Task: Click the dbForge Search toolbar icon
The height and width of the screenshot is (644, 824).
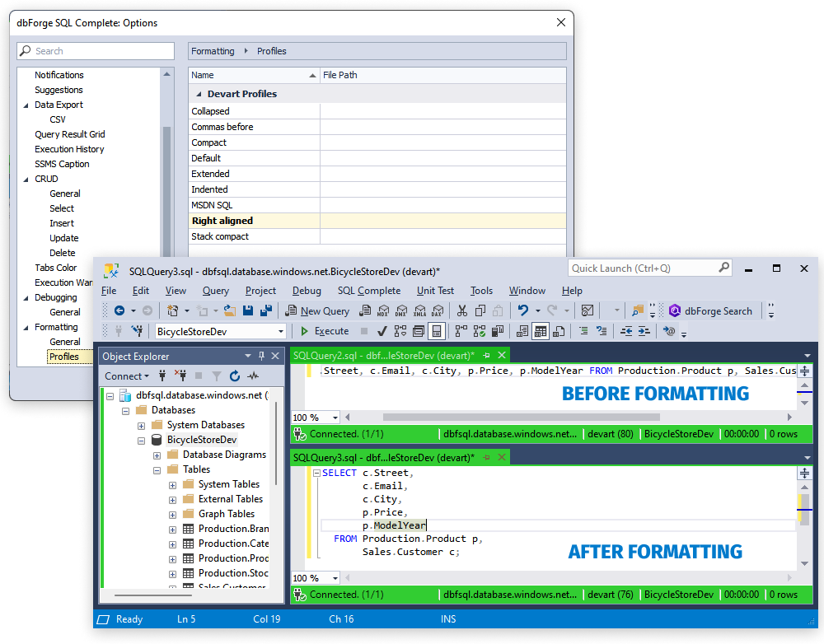Action: click(675, 311)
